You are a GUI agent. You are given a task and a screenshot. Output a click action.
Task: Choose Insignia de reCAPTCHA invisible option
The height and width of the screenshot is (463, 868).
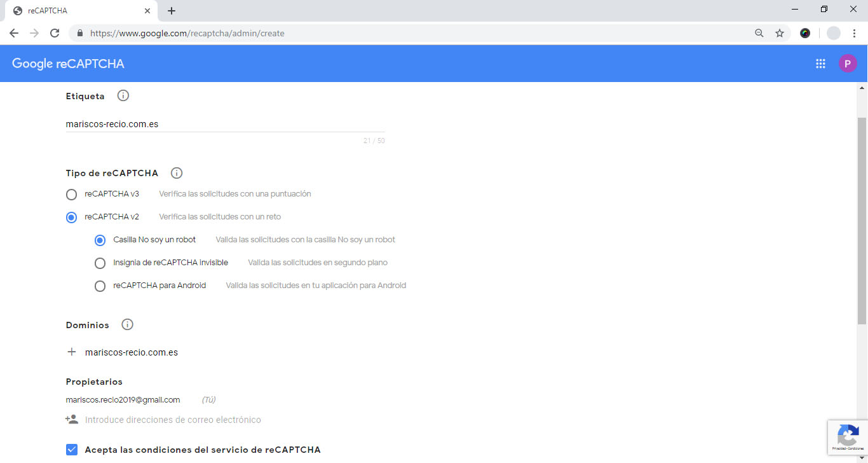[x=100, y=263]
